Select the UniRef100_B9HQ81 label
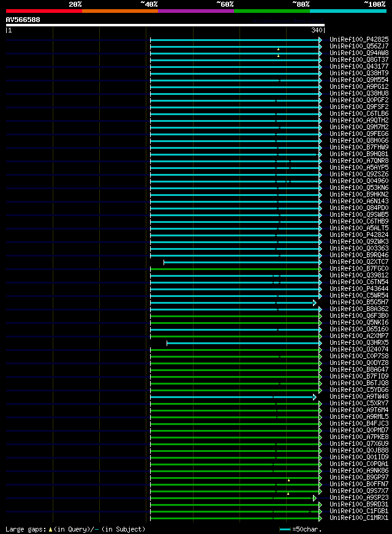392x534 pixels. (359, 154)
